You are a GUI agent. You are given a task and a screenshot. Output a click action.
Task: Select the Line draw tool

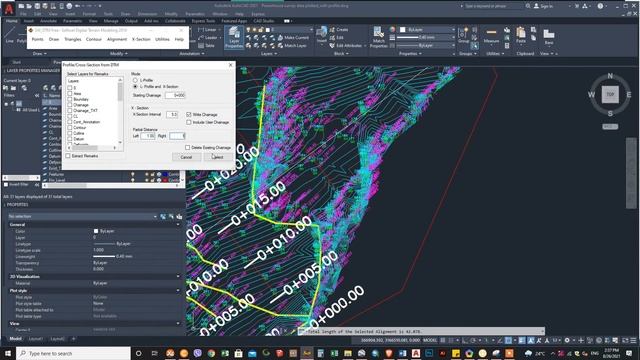tap(10, 36)
